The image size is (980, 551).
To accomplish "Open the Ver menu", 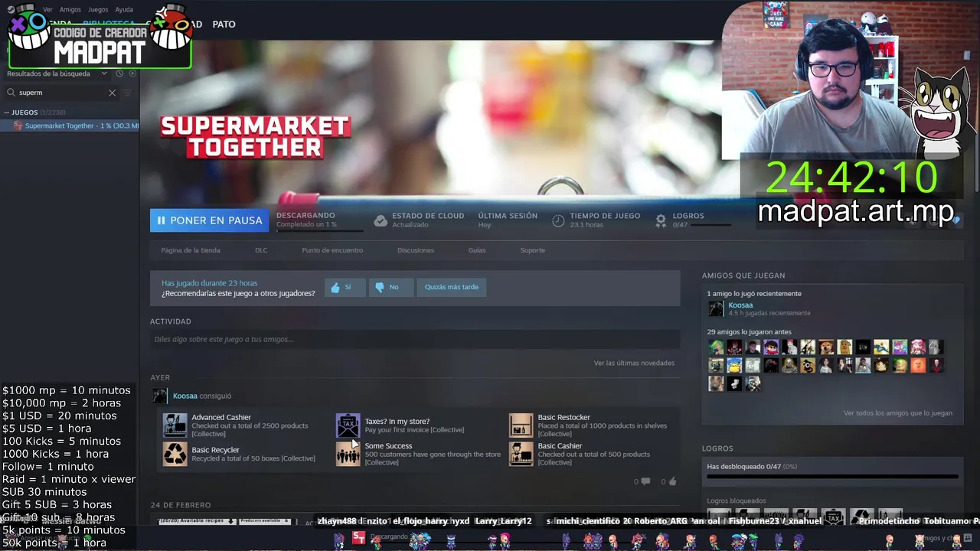I will (47, 10).
